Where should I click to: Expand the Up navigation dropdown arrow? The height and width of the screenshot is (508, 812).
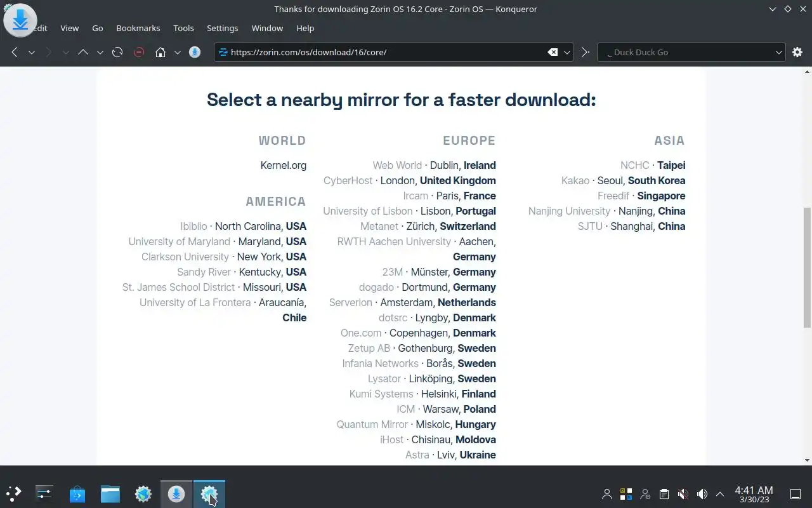pos(100,52)
